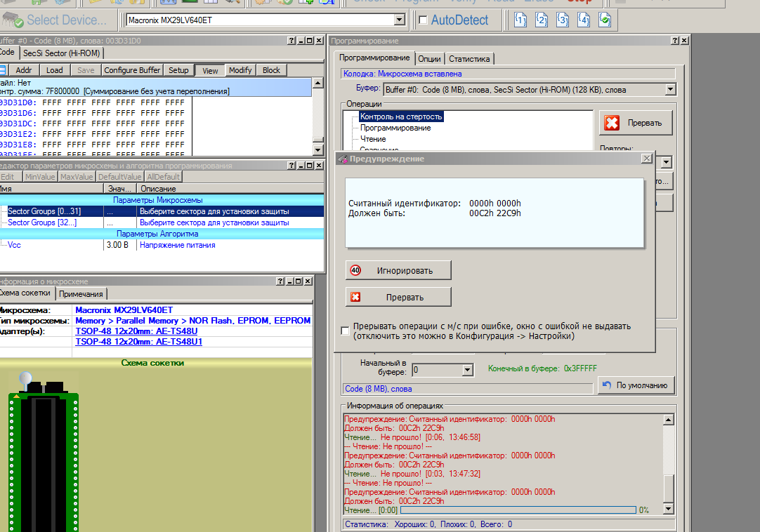Click buffer preset icon number 2
Image resolution: width=760 pixels, height=532 pixels.
[x=542, y=20]
